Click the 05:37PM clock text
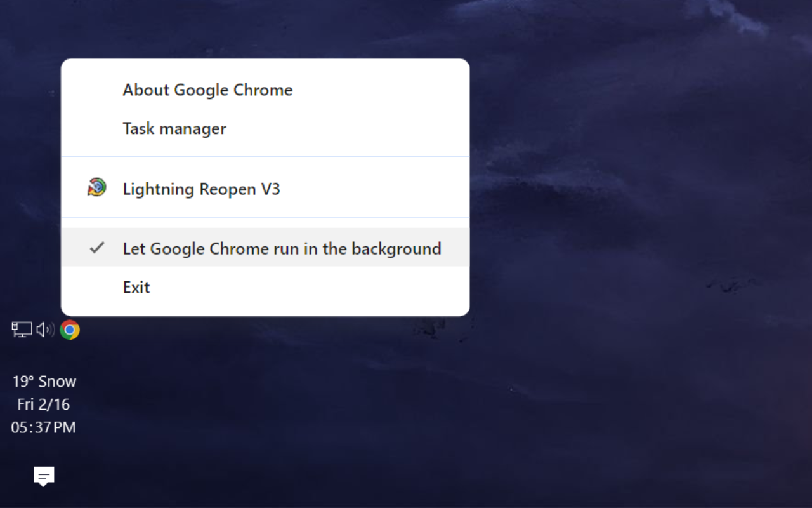Image resolution: width=812 pixels, height=508 pixels. pyautogui.click(x=44, y=427)
